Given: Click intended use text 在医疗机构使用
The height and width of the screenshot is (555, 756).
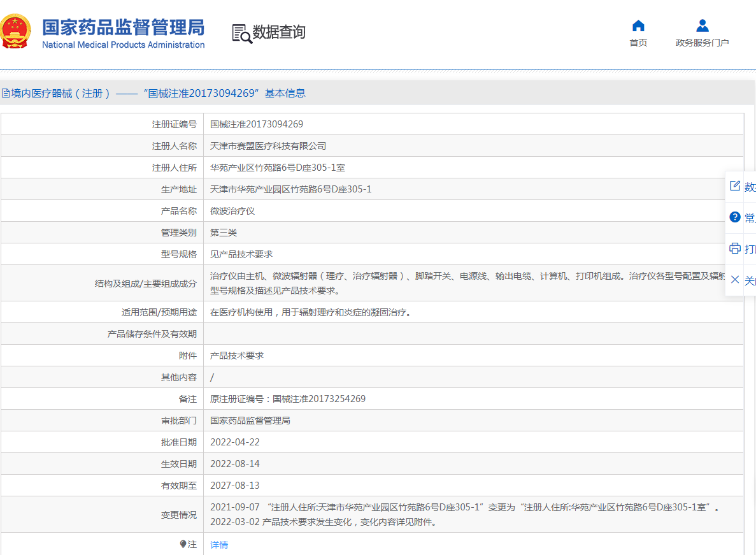Looking at the screenshot, I should pos(311,312).
